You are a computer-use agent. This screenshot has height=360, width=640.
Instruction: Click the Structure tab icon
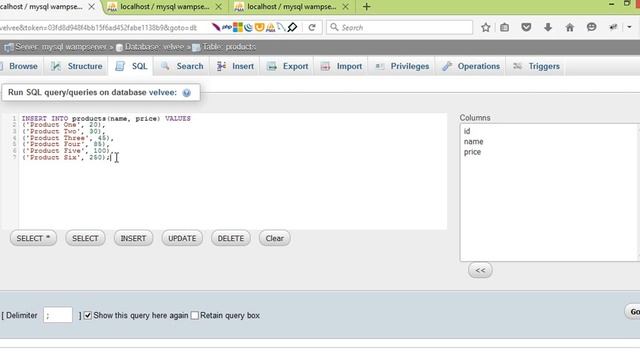pos(56,66)
